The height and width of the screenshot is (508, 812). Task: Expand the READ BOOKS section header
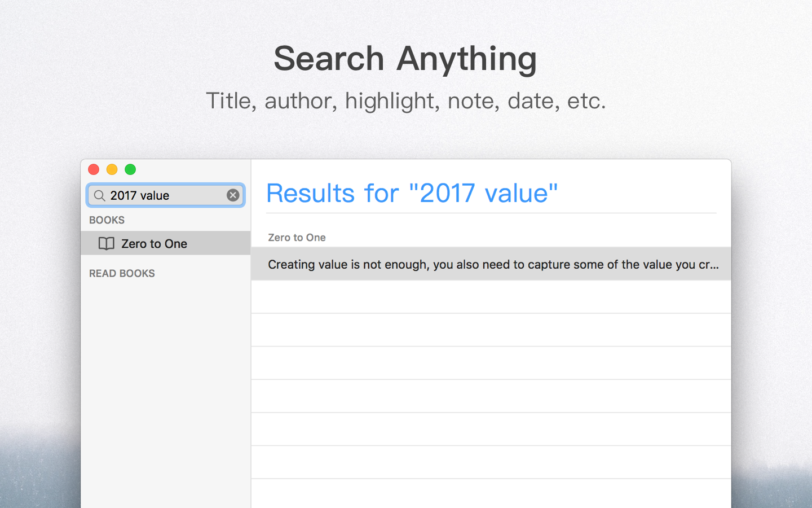point(122,273)
